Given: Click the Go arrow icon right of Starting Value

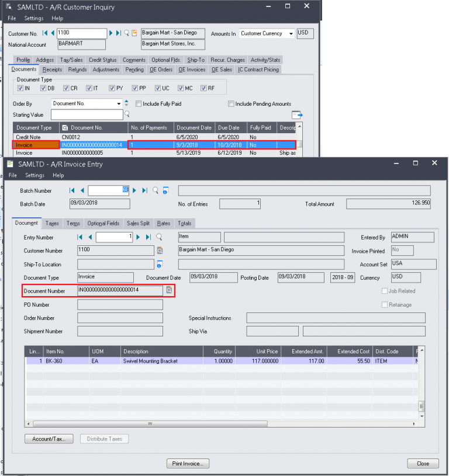Looking at the screenshot, I should [297, 115].
